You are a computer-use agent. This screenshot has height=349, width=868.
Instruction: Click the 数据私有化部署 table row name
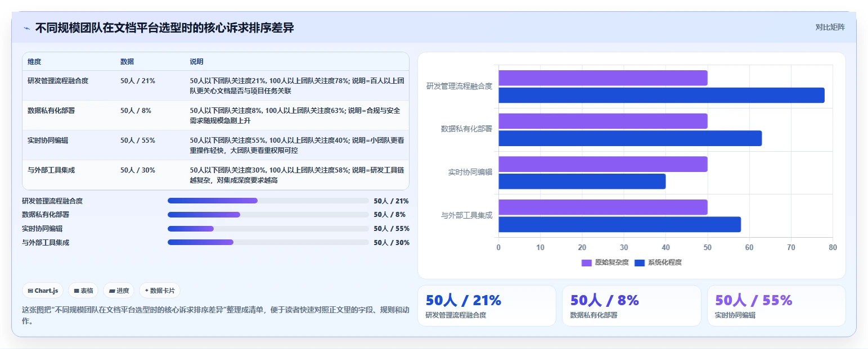[x=51, y=110]
